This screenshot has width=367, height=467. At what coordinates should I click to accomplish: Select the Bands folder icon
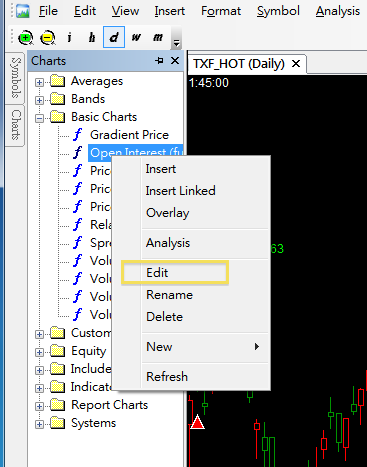pyautogui.click(x=57, y=99)
